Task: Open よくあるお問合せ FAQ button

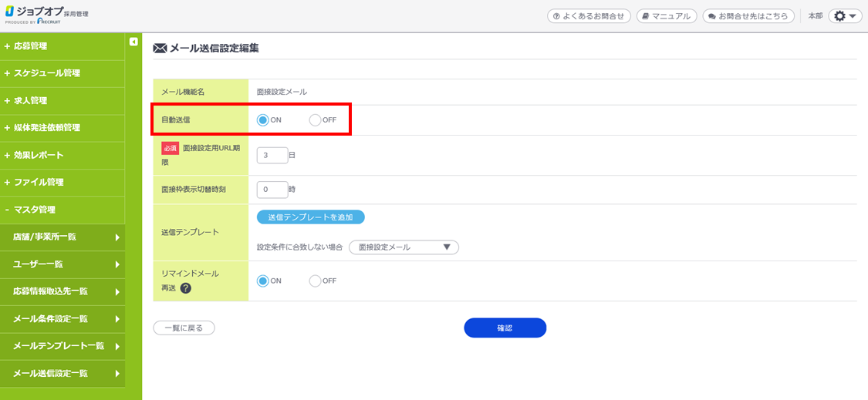Action: point(589,16)
